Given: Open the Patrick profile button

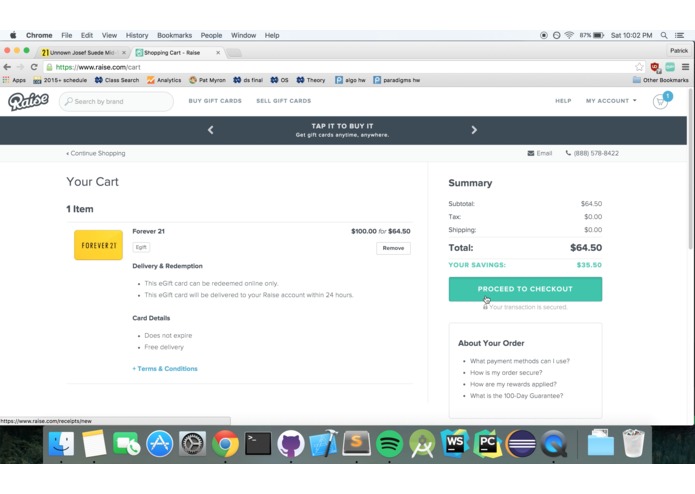Looking at the screenshot, I should click(x=679, y=51).
